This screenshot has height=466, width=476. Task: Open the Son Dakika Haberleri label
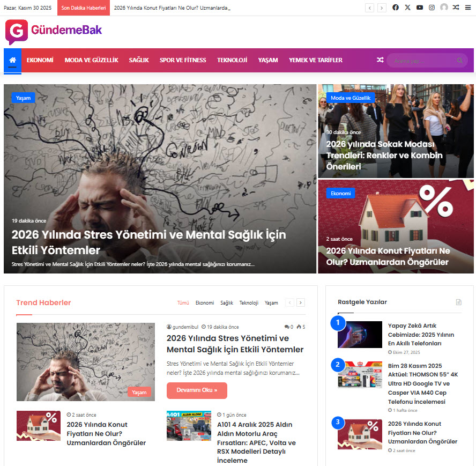(84, 8)
